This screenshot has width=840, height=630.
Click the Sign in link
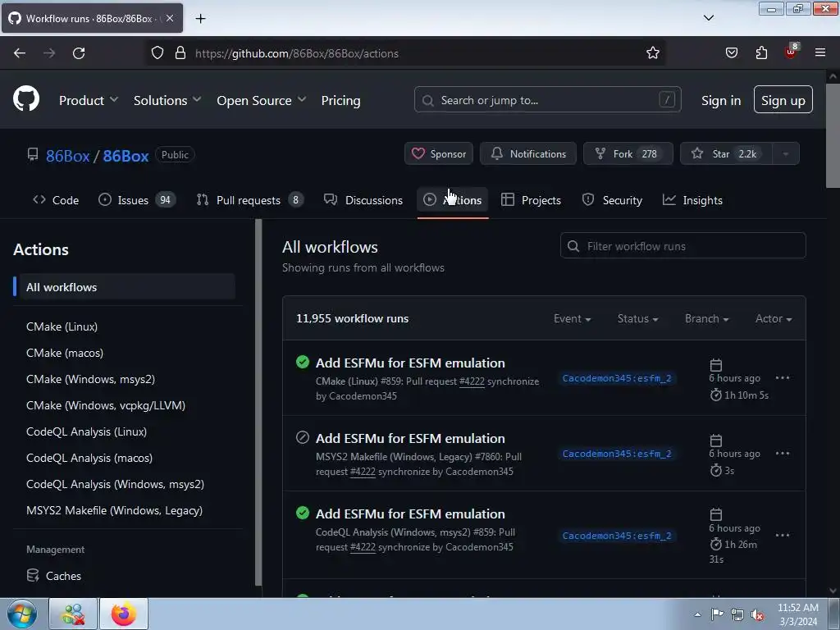pos(721,100)
